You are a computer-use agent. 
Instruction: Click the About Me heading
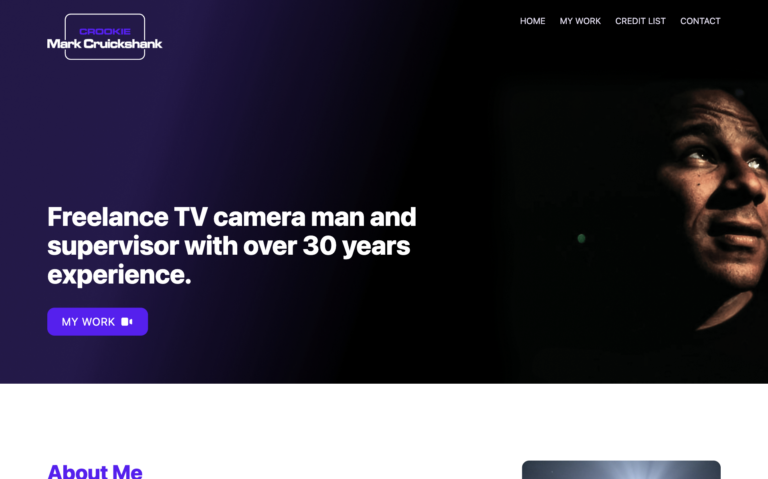95,471
